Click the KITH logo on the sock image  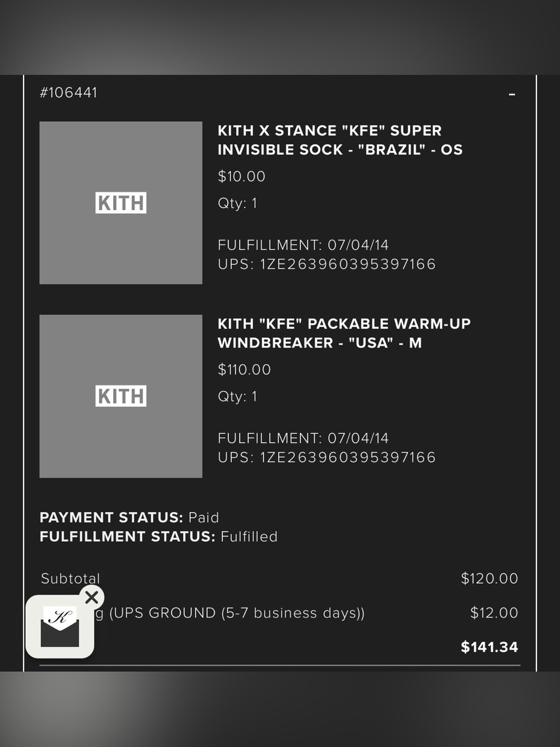pos(121,203)
